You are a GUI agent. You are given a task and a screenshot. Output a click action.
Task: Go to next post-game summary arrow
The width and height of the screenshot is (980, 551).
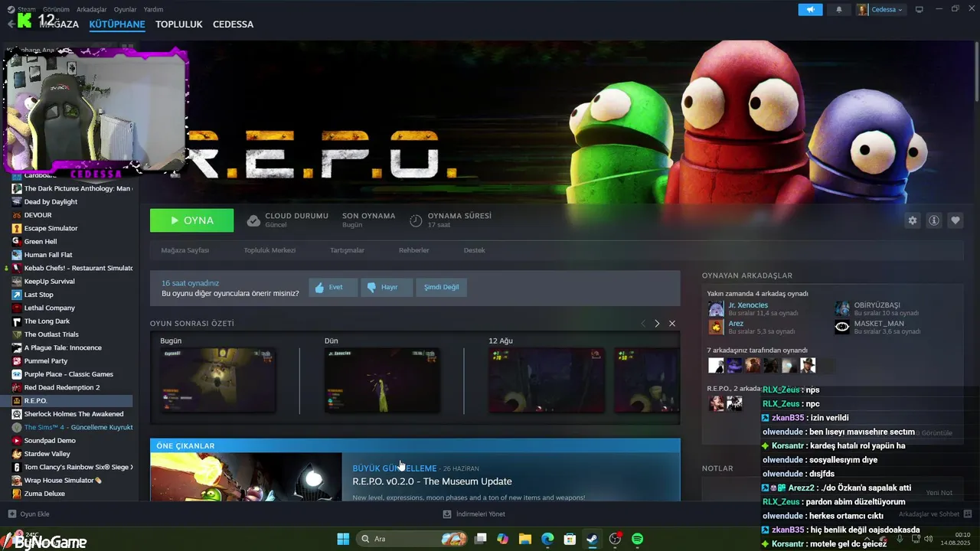[657, 324]
